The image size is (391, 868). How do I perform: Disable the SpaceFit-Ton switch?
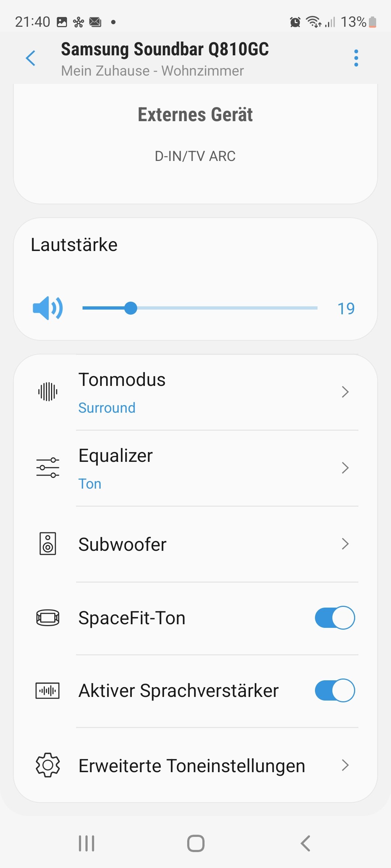335,618
